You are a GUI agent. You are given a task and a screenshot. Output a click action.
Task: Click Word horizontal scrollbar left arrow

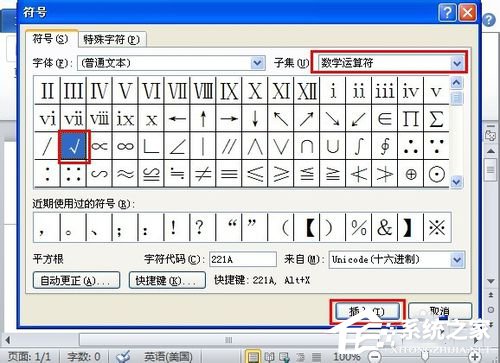pos(8,340)
